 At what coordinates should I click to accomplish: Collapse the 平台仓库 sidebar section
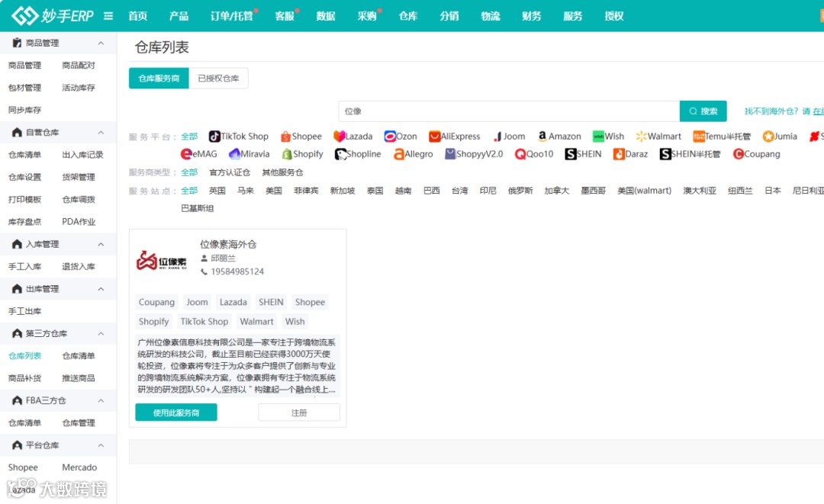pyautogui.click(x=101, y=445)
